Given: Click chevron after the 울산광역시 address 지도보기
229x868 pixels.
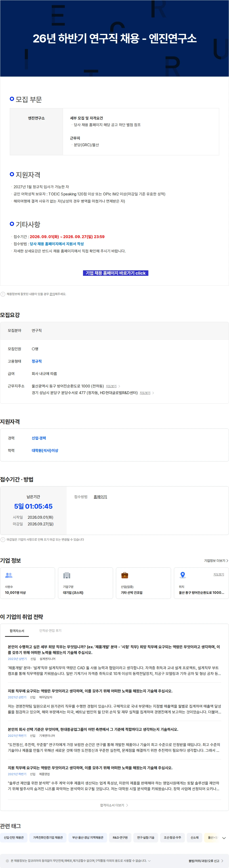Looking at the screenshot, I should tap(119, 386).
